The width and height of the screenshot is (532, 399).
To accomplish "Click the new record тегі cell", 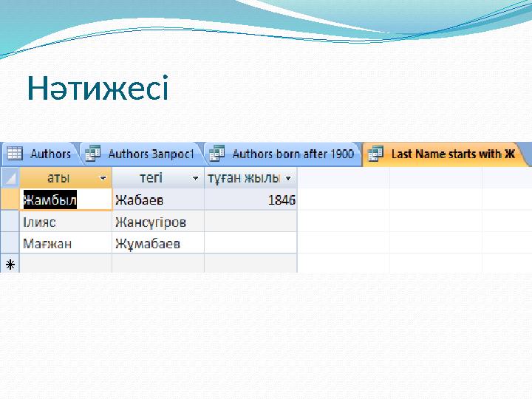I will coord(158,263).
